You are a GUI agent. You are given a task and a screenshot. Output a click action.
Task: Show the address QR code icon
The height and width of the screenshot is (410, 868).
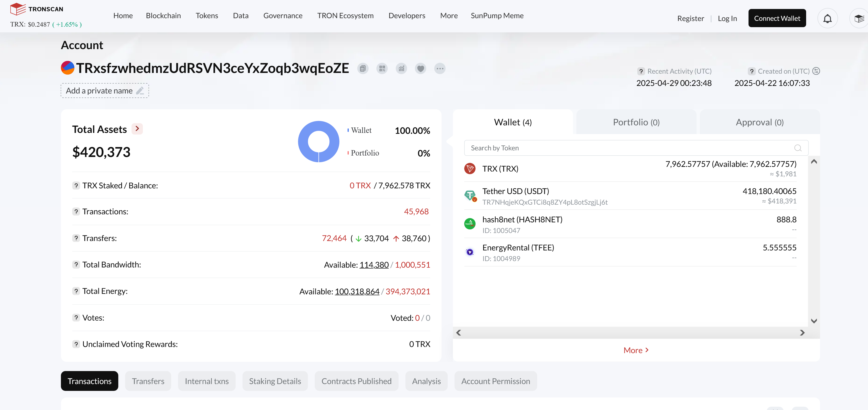pyautogui.click(x=382, y=69)
